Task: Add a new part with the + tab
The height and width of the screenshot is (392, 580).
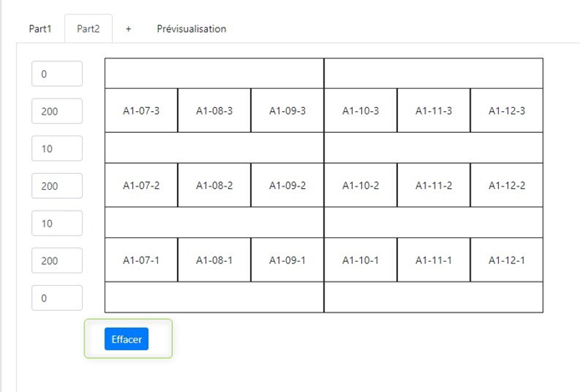Action: coord(129,28)
